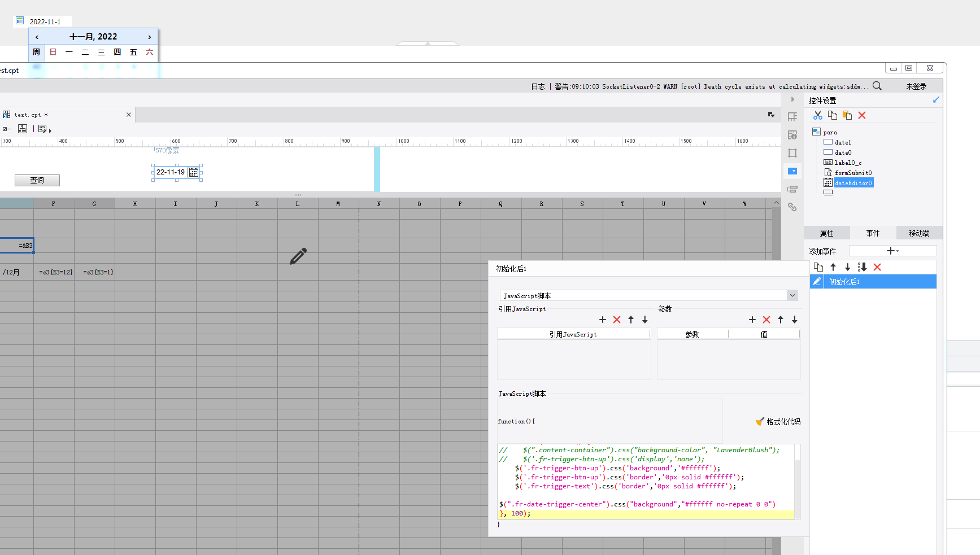Screen dimensions: 980x555
Task: Select the para root node
Action: [x=830, y=132]
